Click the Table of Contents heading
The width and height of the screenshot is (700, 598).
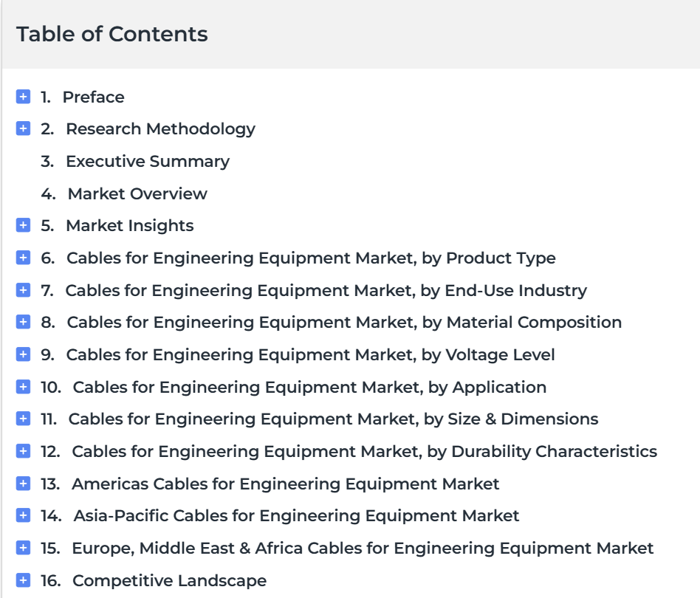[x=112, y=34]
